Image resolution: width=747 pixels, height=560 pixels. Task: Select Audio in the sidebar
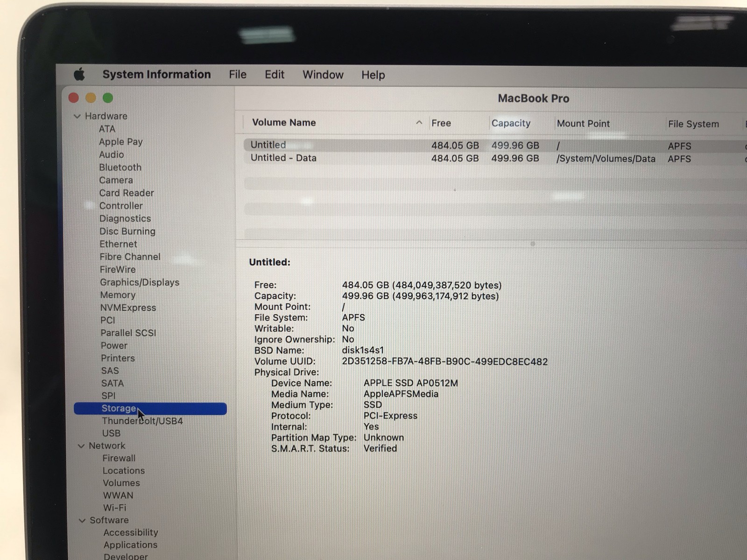pos(112,154)
